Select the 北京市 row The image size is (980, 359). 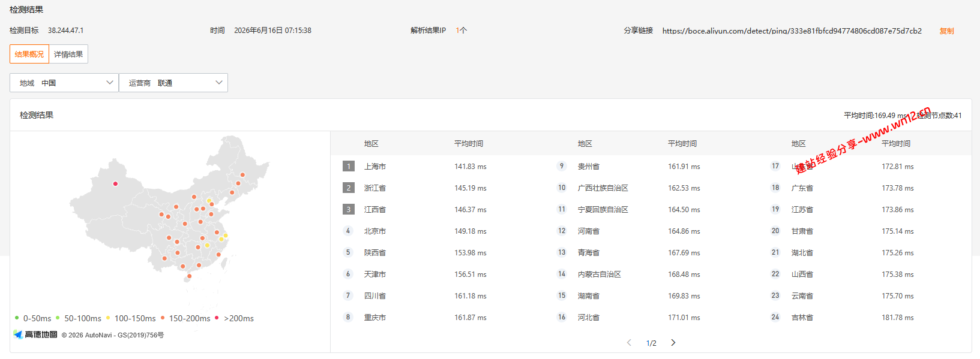pos(437,231)
